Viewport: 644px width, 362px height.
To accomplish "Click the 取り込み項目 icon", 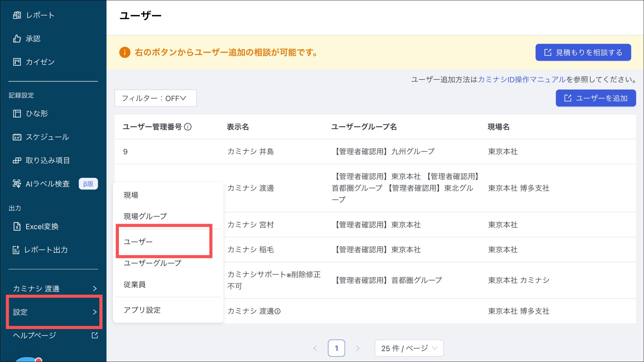I will point(17,161).
